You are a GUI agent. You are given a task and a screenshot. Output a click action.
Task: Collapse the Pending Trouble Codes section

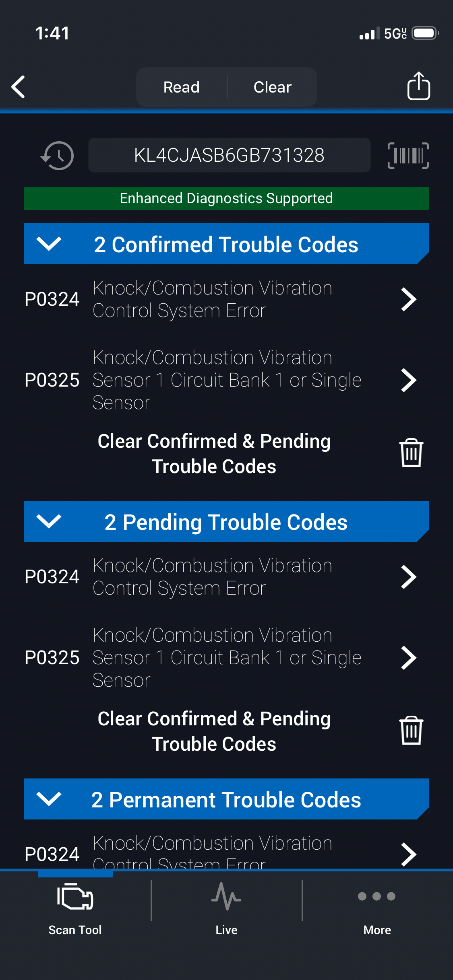[x=49, y=521]
